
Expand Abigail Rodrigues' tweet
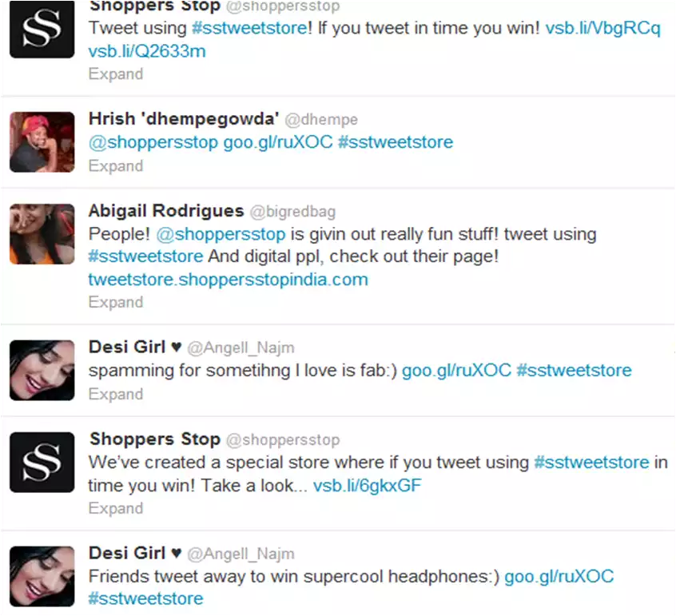point(116,302)
